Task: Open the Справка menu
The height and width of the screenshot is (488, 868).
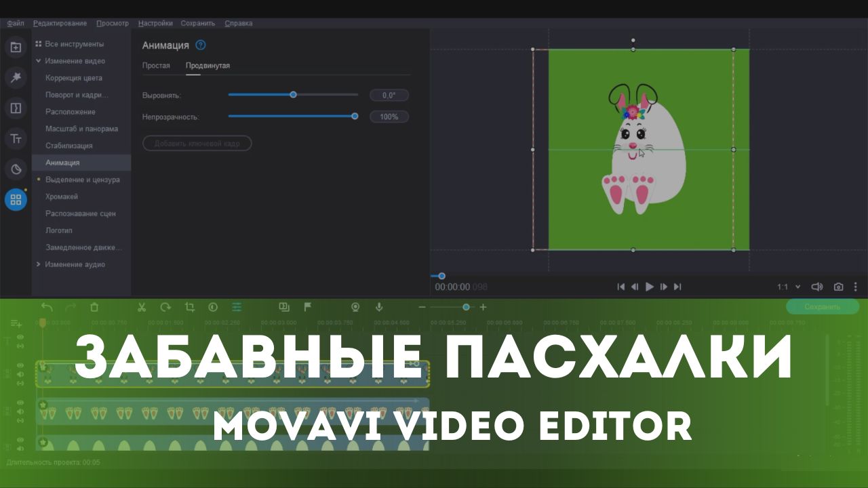Action: (238, 23)
